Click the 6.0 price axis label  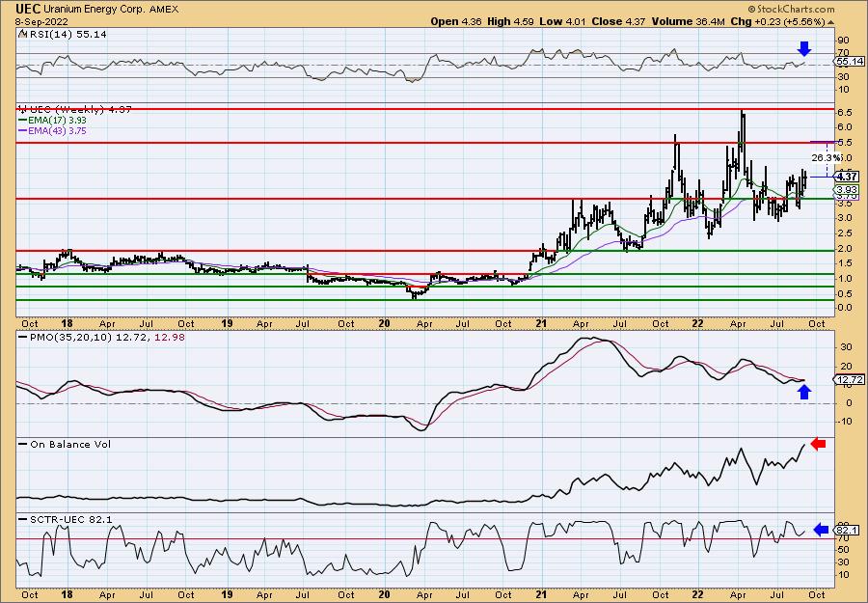pos(845,126)
